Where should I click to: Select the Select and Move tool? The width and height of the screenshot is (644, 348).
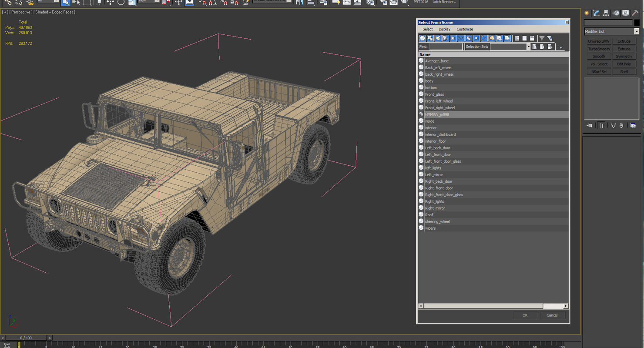click(x=110, y=2)
